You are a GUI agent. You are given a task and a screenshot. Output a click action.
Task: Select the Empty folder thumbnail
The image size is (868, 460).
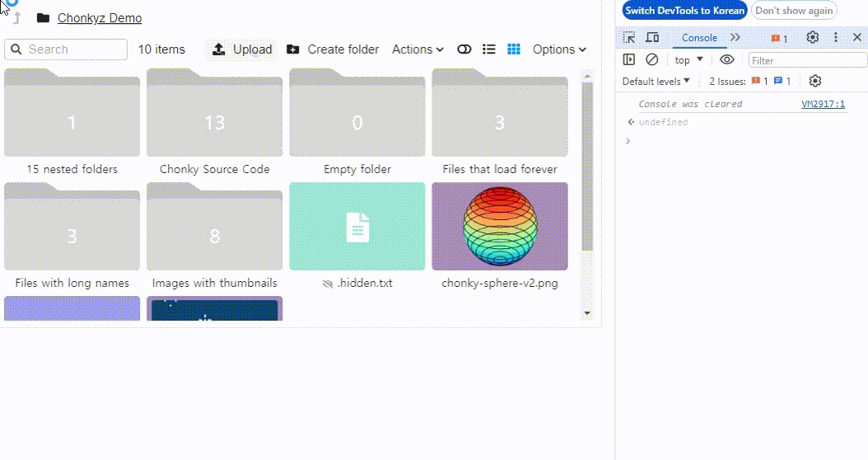pyautogui.click(x=357, y=112)
